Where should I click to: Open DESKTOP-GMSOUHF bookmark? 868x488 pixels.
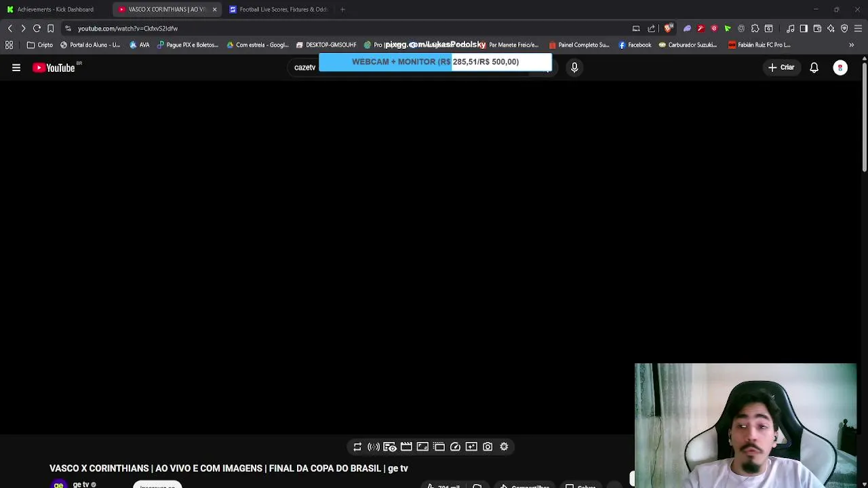326,45
